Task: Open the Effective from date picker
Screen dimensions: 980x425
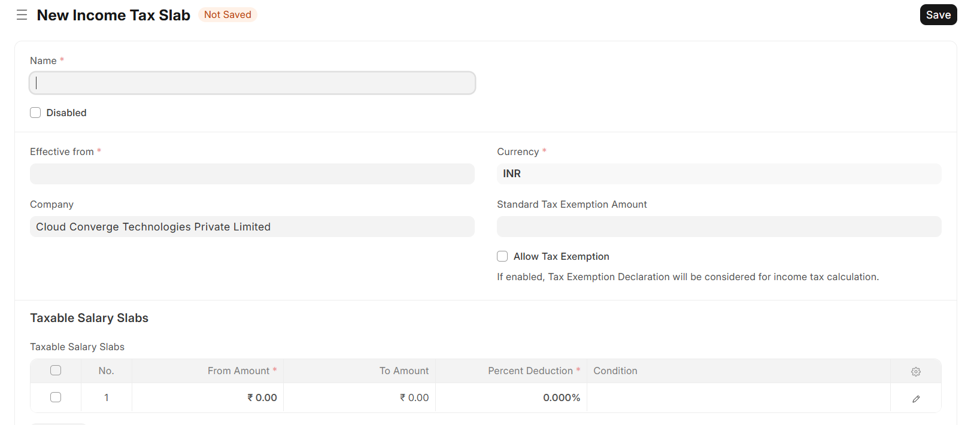Action: 252,174
